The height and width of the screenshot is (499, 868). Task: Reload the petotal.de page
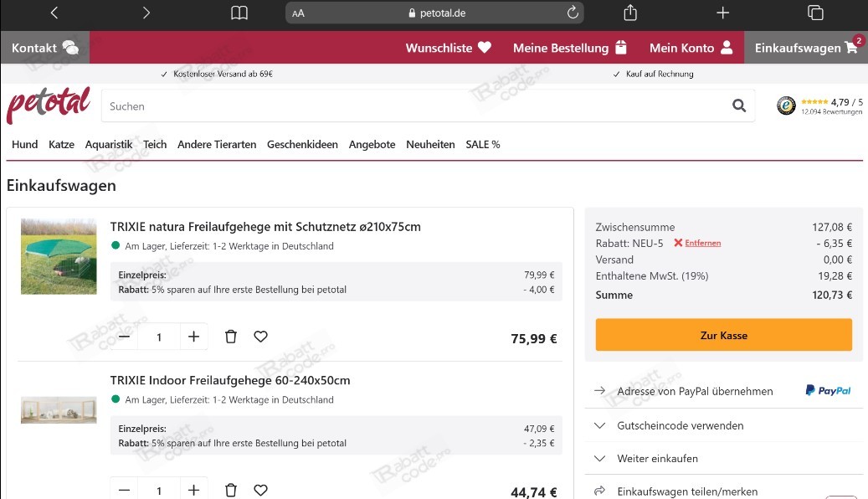point(573,13)
